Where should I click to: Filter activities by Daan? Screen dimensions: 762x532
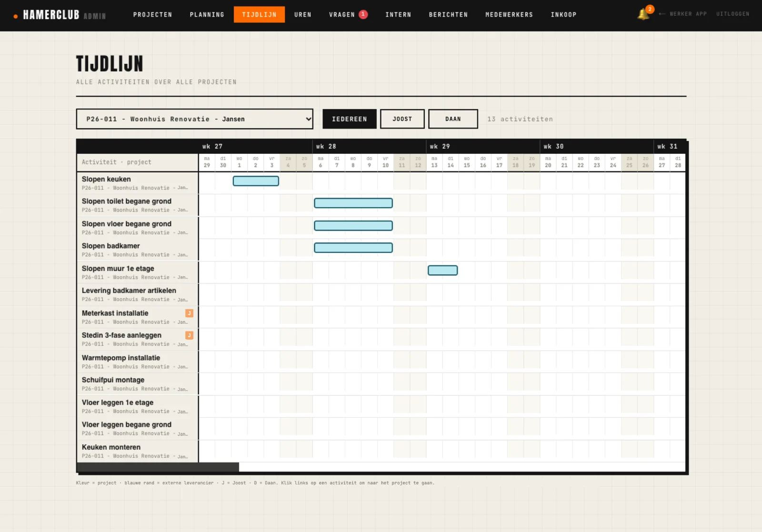tap(453, 119)
